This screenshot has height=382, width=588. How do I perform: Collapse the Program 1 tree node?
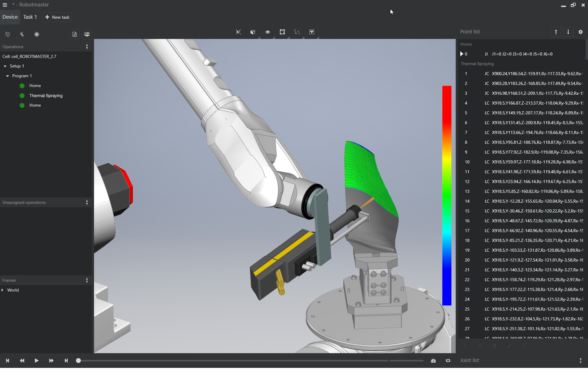click(7, 76)
